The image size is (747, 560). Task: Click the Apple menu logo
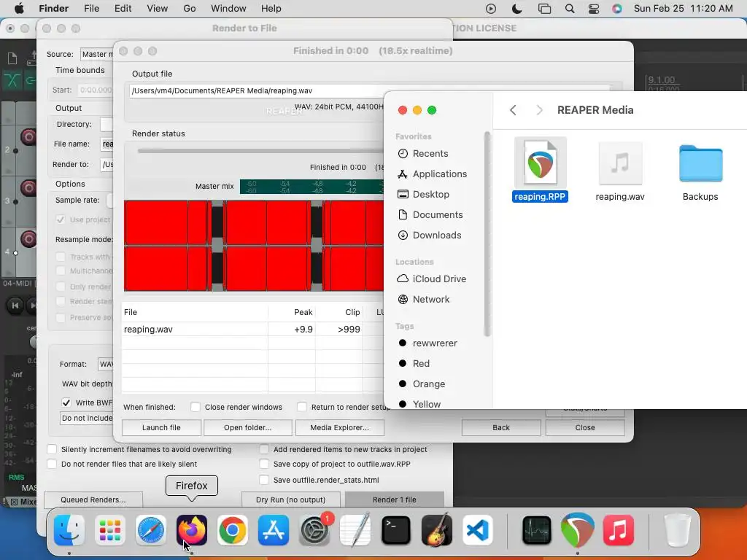click(19, 9)
